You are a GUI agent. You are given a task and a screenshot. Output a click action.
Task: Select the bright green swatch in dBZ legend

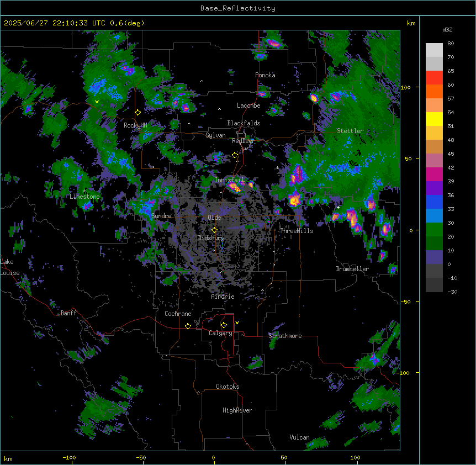(434, 230)
